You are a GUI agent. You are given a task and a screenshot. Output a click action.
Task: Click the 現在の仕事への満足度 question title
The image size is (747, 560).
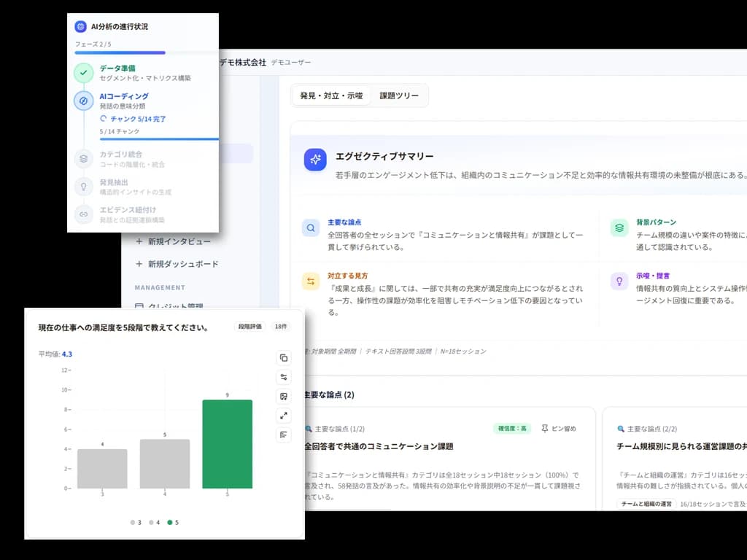[123, 327]
